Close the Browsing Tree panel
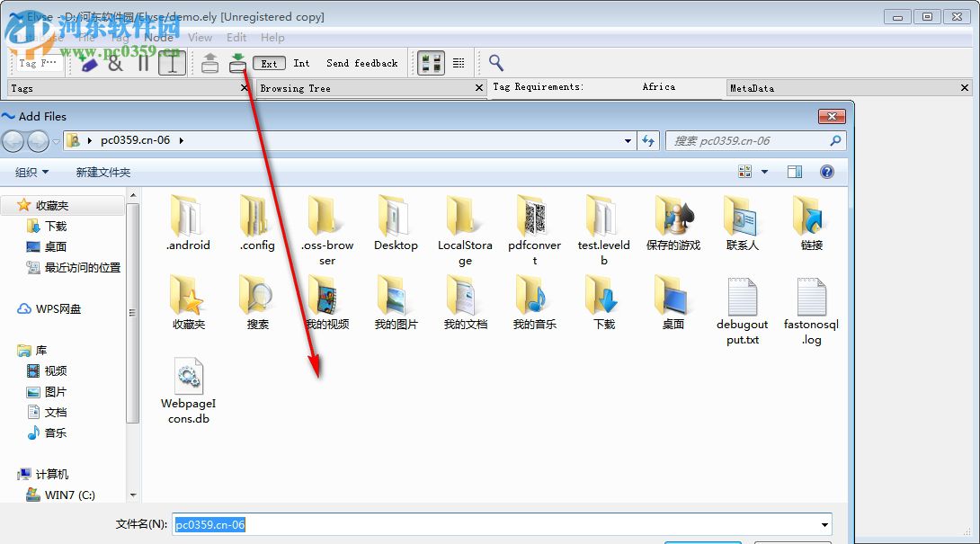980x544 pixels. tap(478, 87)
